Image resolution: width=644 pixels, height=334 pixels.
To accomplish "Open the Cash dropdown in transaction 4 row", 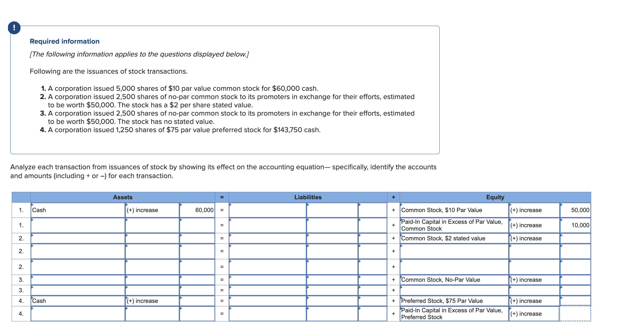I will 78,301.
